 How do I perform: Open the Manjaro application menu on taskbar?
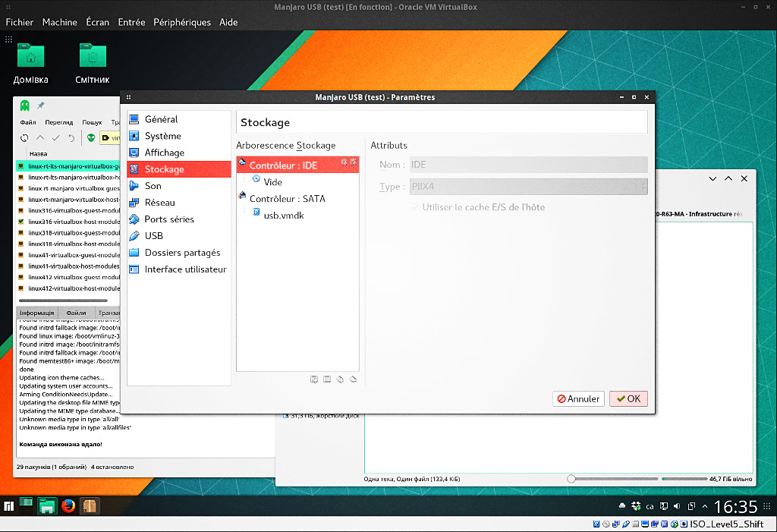point(8,506)
